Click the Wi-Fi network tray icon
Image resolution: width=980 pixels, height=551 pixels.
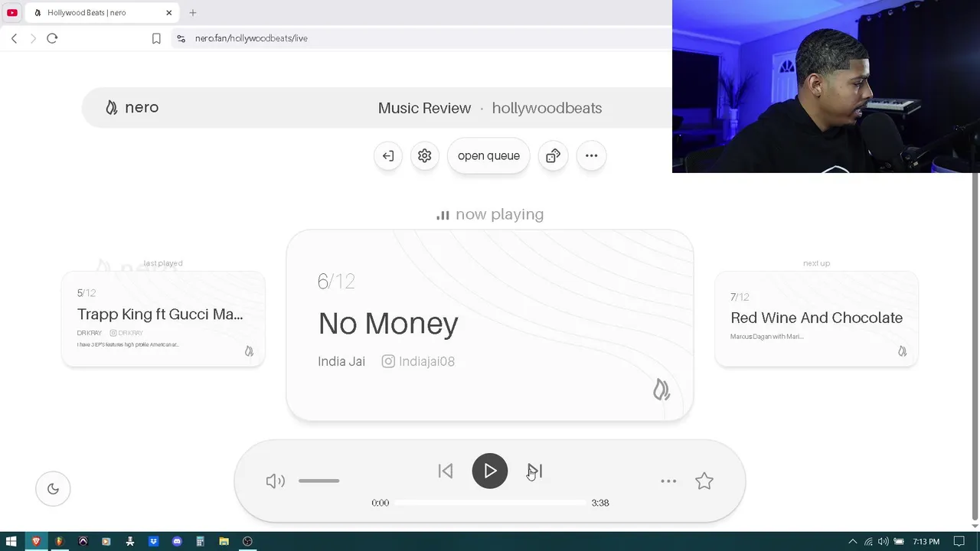[869, 542]
